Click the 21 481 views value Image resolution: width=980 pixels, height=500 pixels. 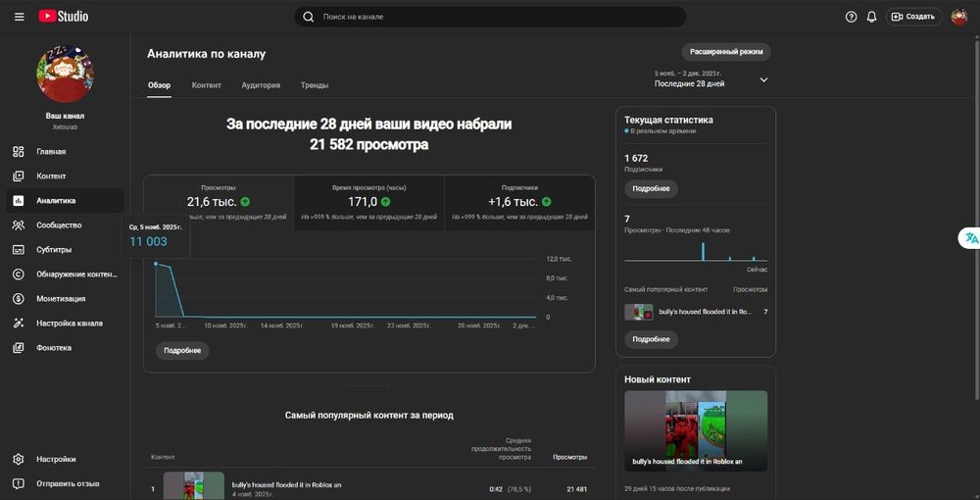577,489
